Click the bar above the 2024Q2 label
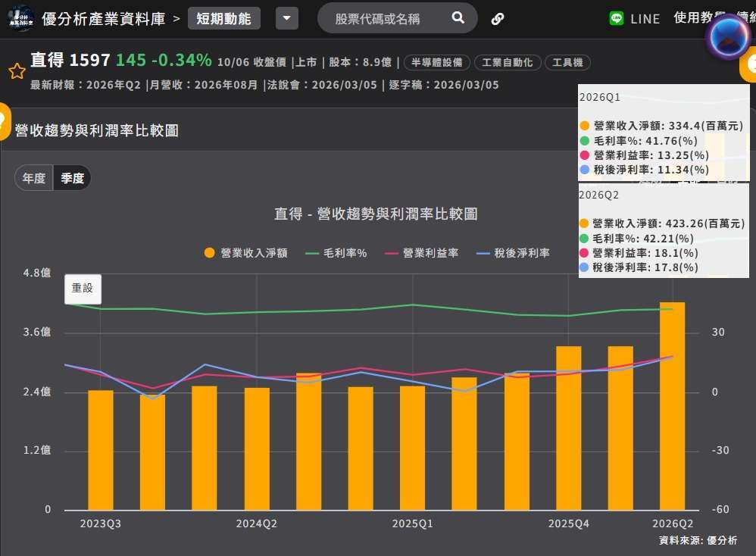The width and height of the screenshot is (756, 556). pos(257,448)
